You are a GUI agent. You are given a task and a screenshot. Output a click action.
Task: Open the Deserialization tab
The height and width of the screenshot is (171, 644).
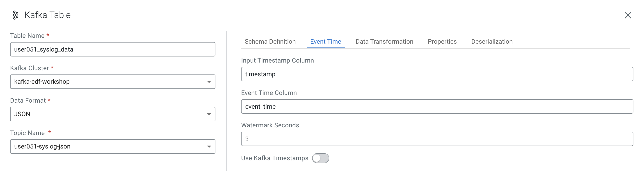point(492,41)
